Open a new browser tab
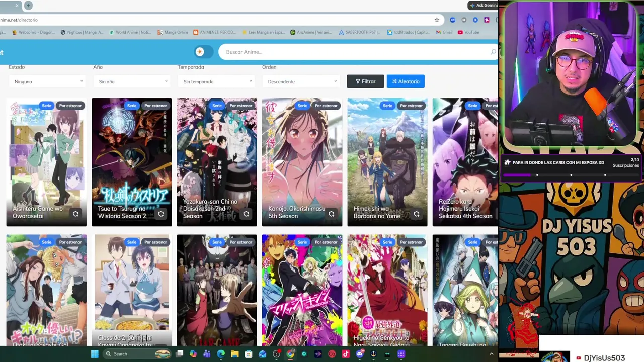This screenshot has width=644, height=362. [x=28, y=5]
